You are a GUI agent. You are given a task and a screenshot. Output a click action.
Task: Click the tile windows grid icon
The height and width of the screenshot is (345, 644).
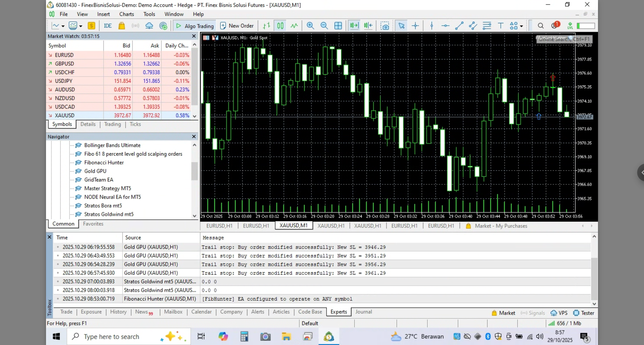338,26
